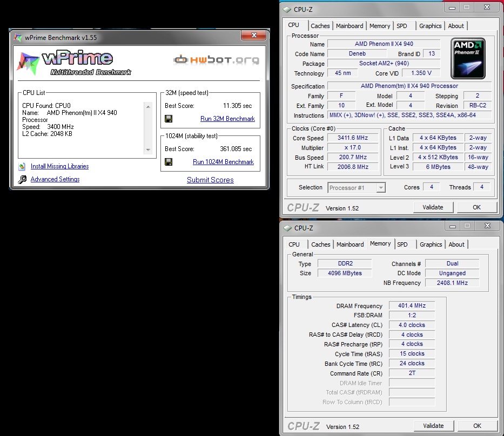
Task: Switch to Caches tab in lower CPU-Z
Action: 321,244
